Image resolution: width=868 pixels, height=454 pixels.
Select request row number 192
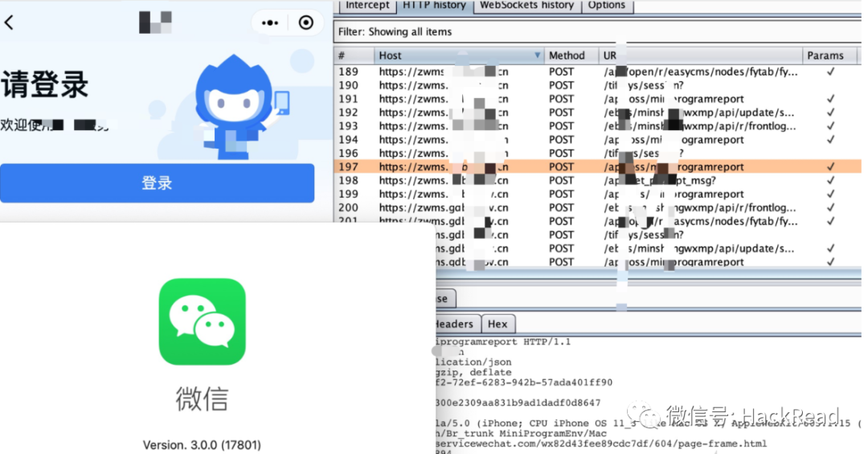596,112
